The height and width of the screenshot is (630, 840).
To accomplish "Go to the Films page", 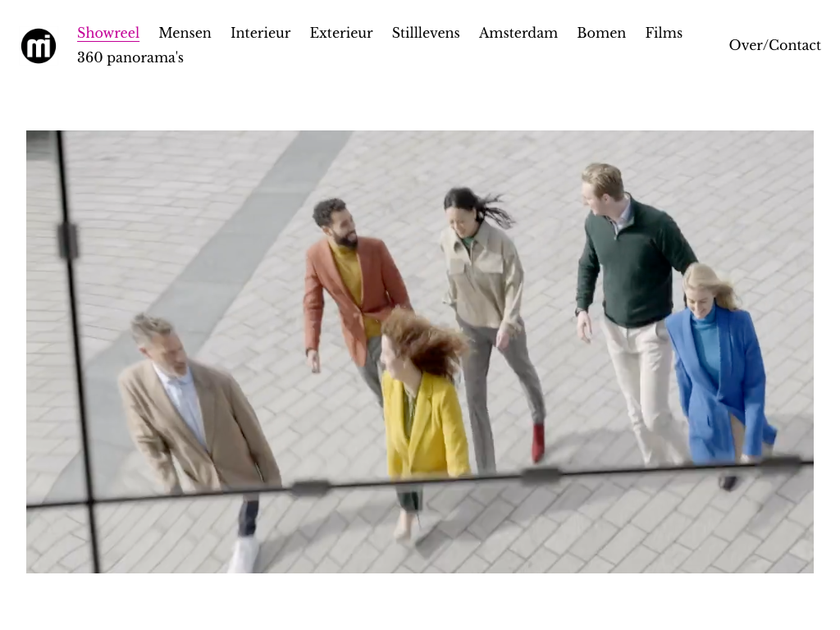I will [663, 33].
